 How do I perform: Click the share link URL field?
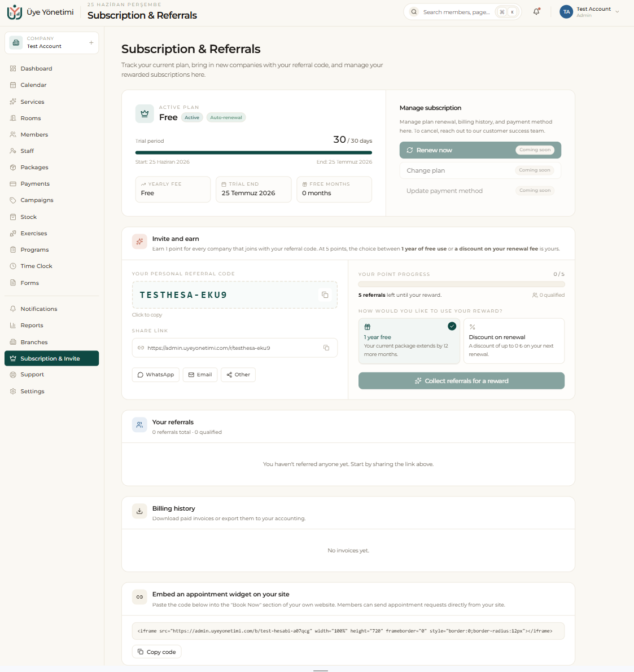click(235, 348)
